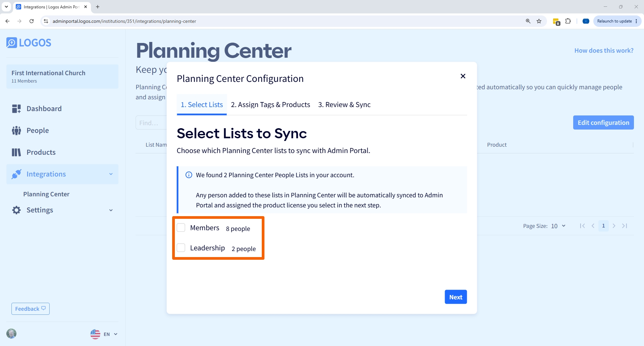Switch to 2. Assign Tags & Products tab
This screenshot has width=644, height=346.
(x=270, y=105)
